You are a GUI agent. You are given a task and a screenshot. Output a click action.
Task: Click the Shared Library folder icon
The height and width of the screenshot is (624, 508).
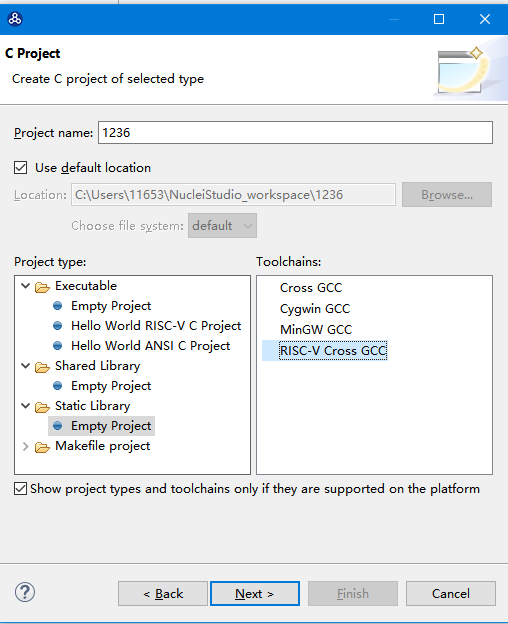[x=42, y=367]
